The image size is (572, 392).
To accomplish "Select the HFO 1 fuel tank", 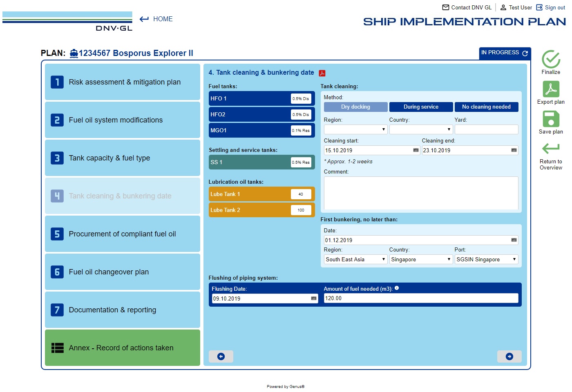I will [x=245, y=98].
